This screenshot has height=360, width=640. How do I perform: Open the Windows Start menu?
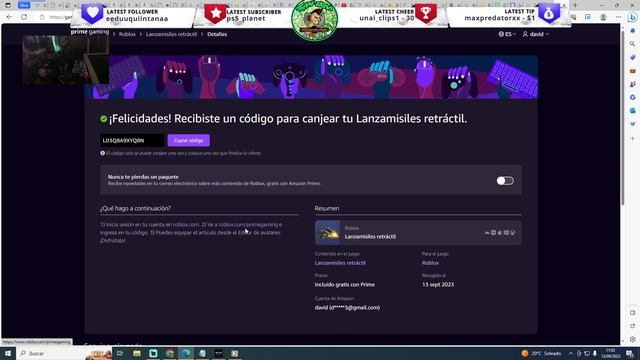(8, 353)
